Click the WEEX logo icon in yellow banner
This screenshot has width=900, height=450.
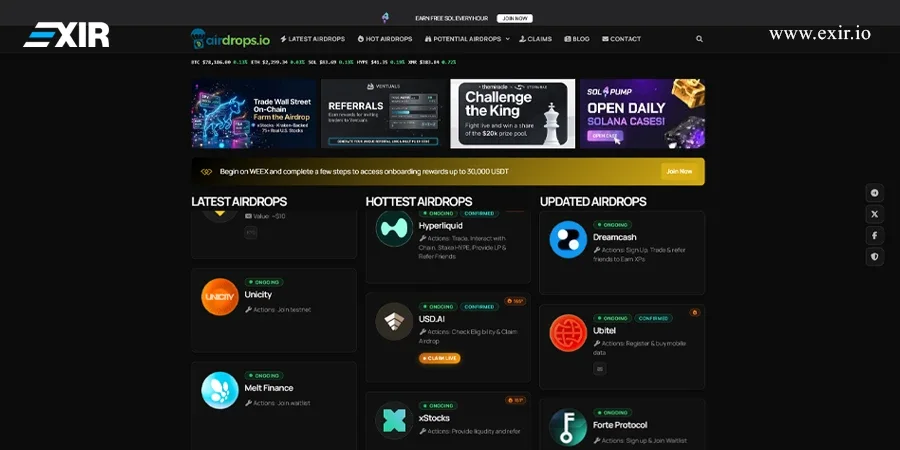(207, 172)
